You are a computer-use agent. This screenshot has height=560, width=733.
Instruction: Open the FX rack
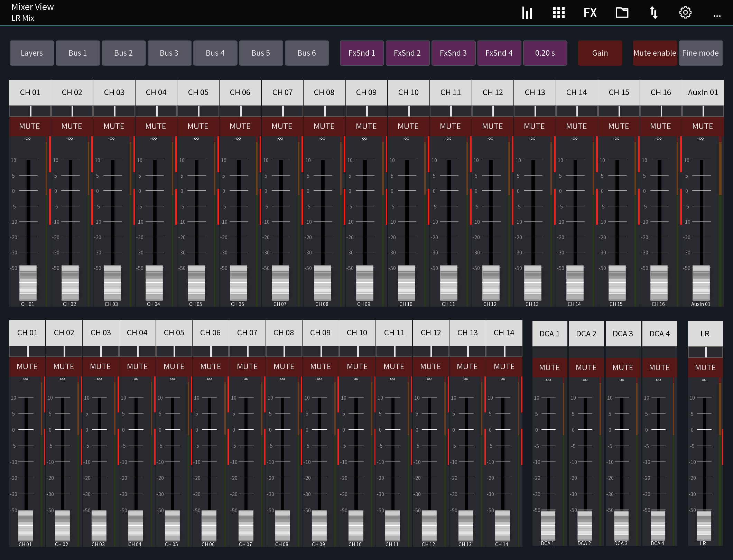(590, 12)
